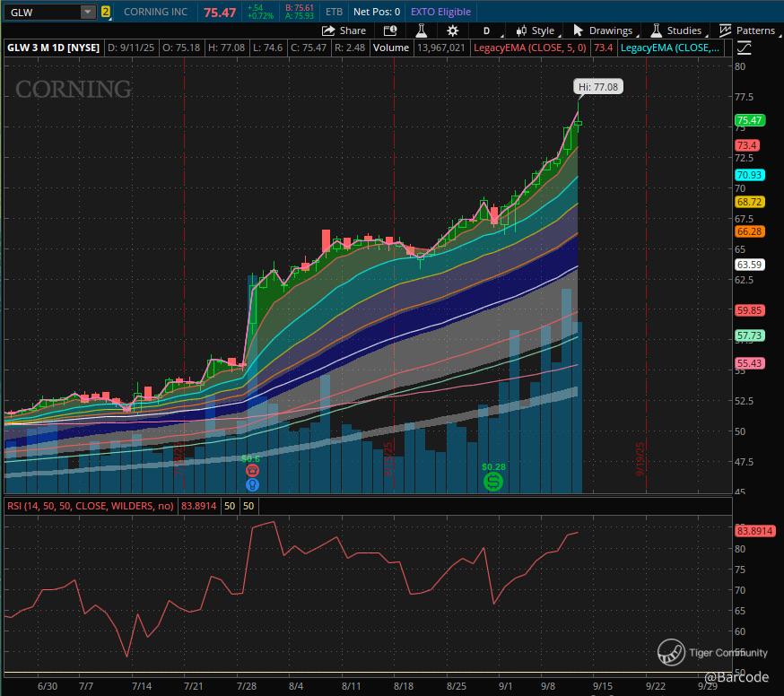Click the 59.85 price label

point(749,310)
